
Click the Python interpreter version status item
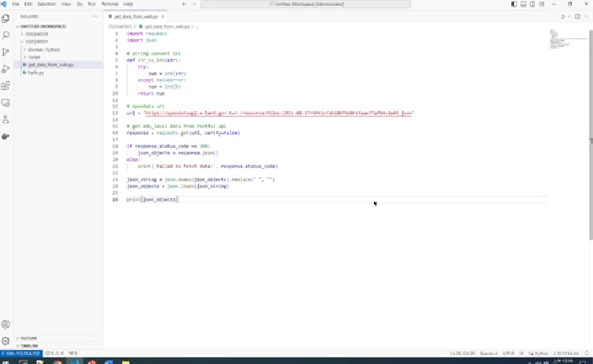(x=566, y=353)
